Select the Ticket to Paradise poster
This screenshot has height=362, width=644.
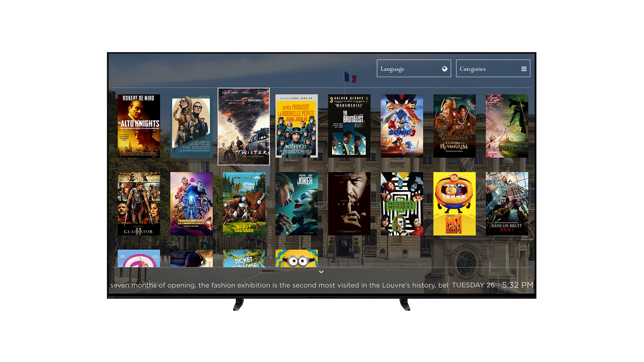[244, 258]
